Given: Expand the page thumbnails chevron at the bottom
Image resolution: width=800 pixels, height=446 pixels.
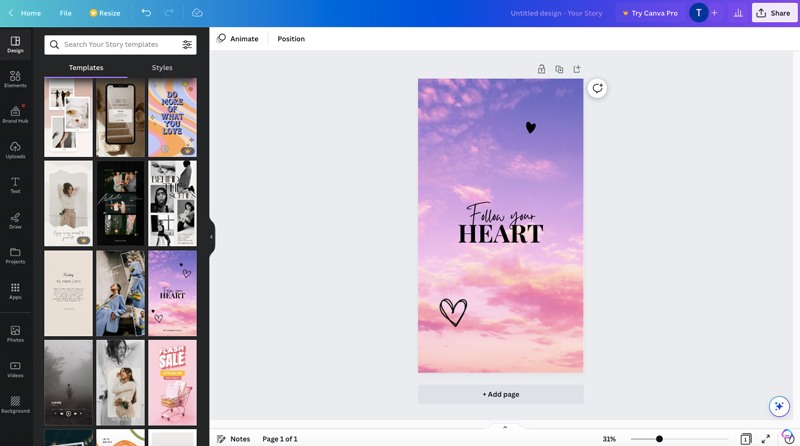Looking at the screenshot, I should pos(505,427).
